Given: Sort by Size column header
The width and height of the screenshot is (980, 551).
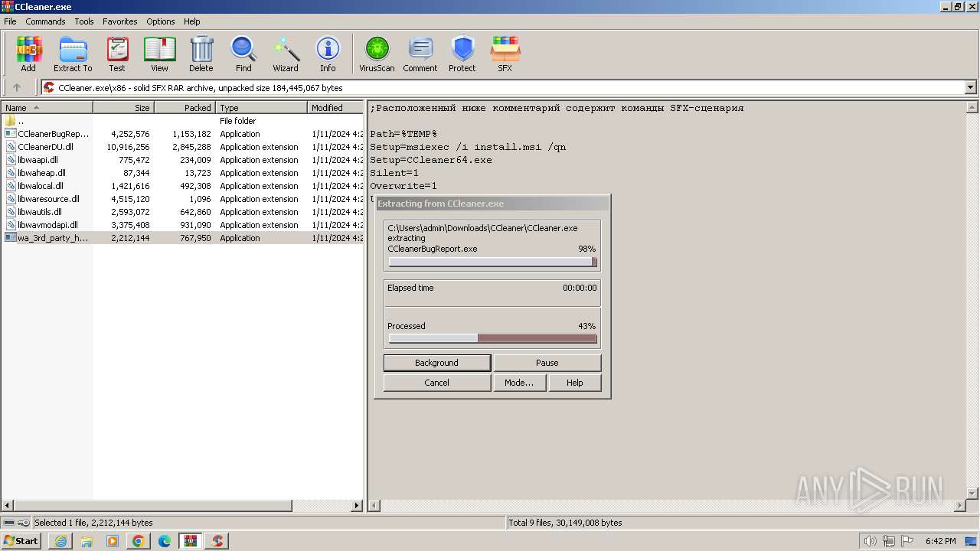Looking at the screenshot, I should click(123, 108).
